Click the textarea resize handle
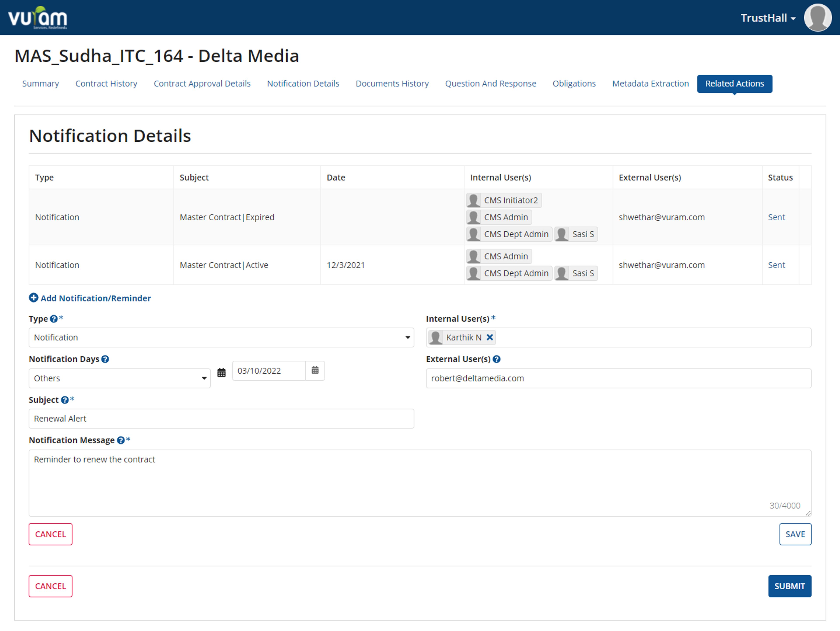Viewport: 840px width, 631px height. pos(808,513)
